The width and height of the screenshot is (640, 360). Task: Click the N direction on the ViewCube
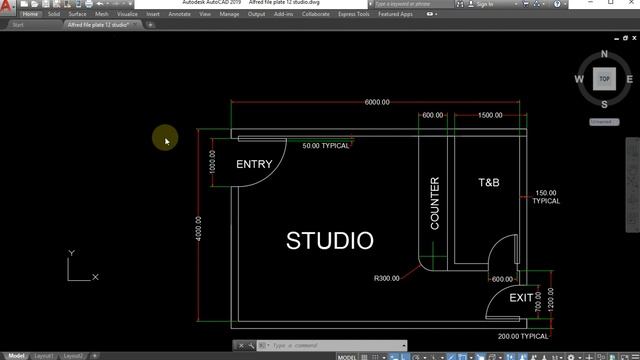pos(604,54)
